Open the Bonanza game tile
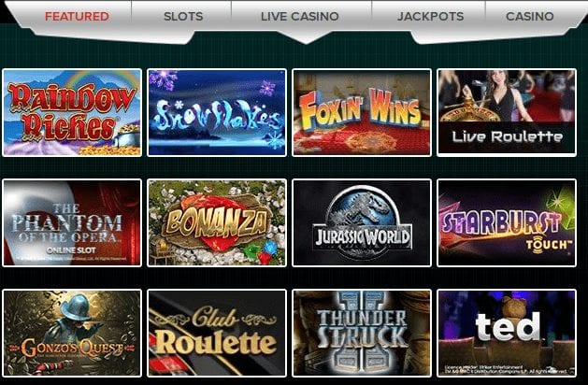588x385 pixels. coord(217,223)
